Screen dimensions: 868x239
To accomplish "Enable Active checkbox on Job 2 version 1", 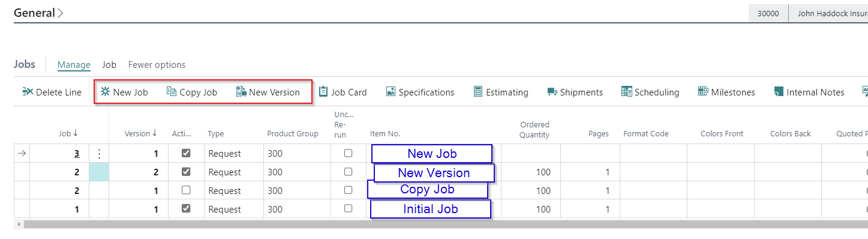I will 186,190.
